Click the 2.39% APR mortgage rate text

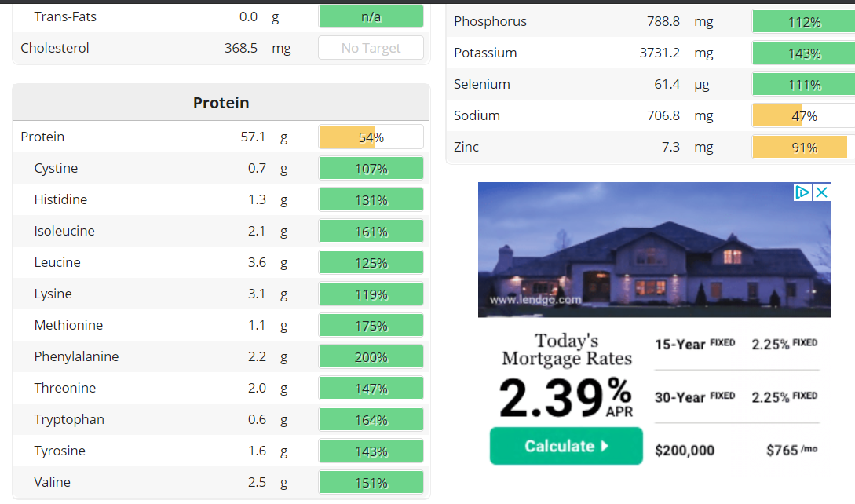[565, 398]
